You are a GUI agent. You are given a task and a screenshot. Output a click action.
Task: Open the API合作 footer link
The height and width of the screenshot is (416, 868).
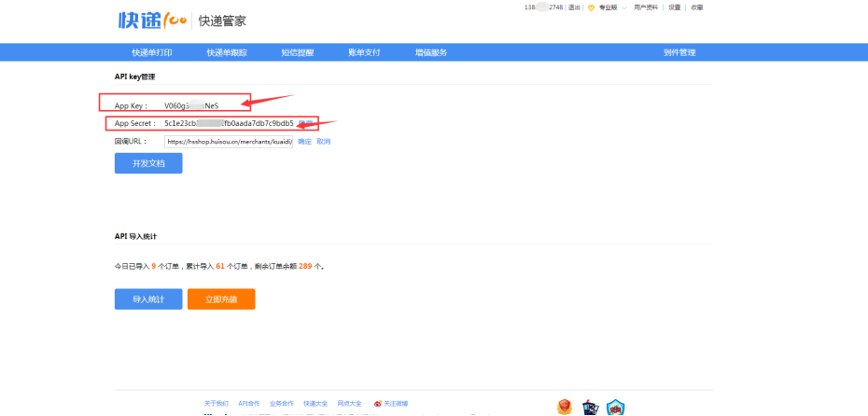[249, 404]
